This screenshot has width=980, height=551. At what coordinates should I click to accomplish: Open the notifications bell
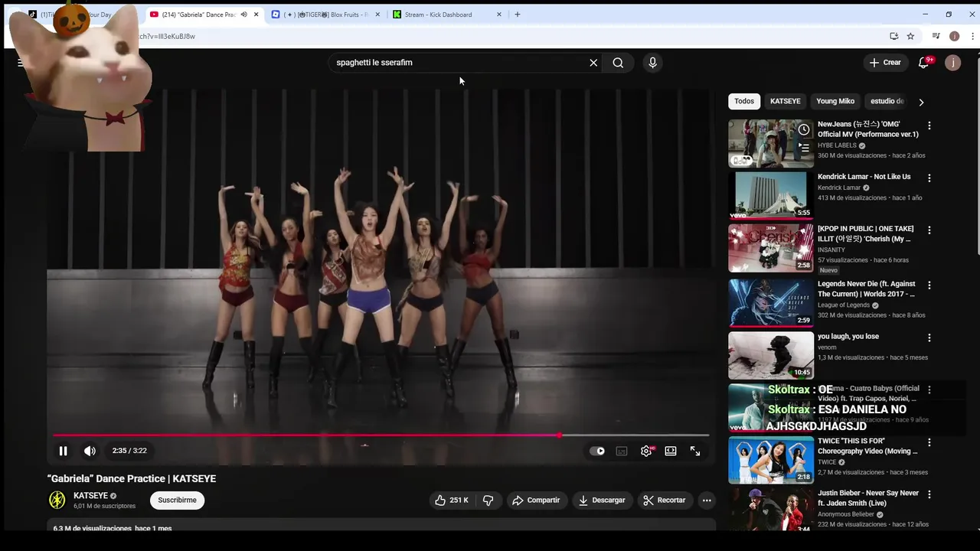tap(923, 63)
